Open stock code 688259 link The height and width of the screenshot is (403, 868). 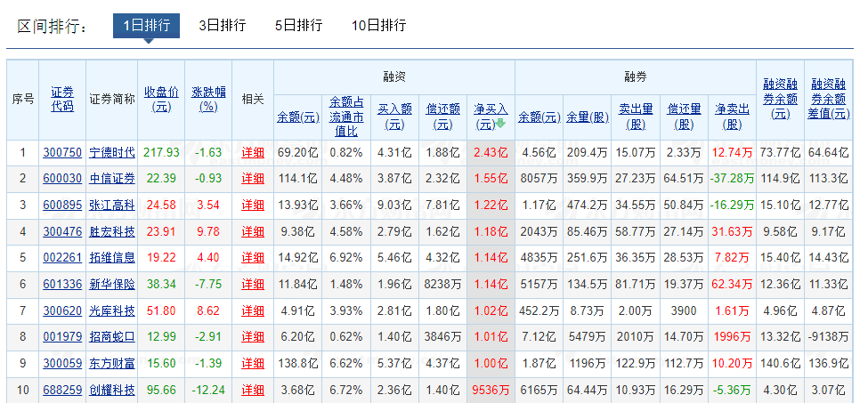[62, 390]
